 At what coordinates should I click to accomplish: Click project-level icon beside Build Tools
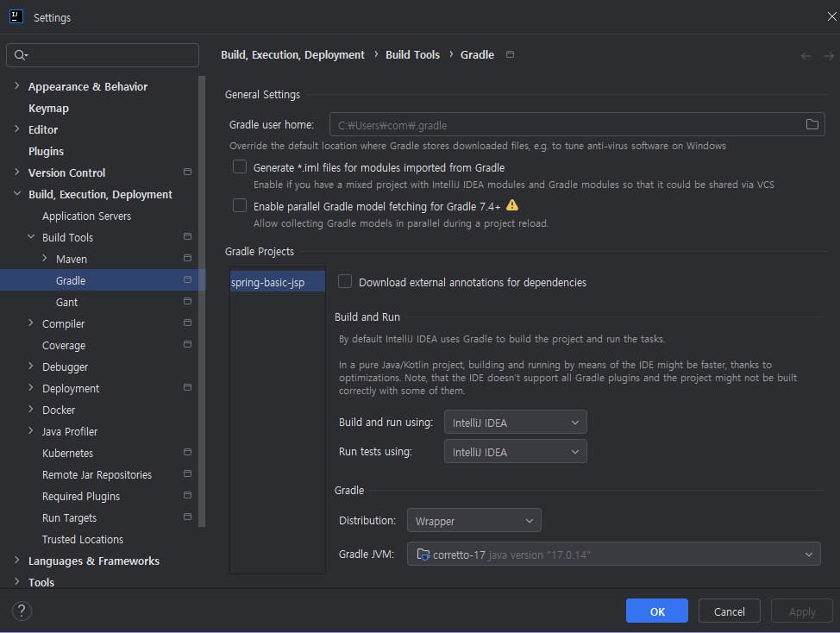187,236
